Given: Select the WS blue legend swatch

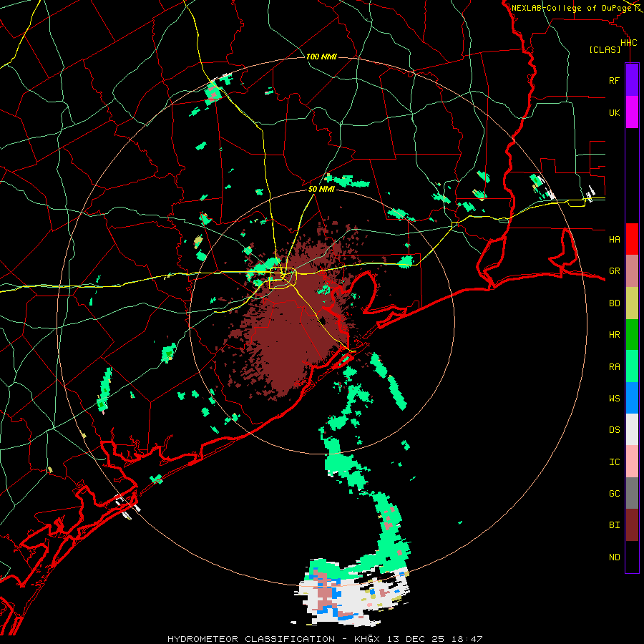Looking at the screenshot, I should click(632, 398).
